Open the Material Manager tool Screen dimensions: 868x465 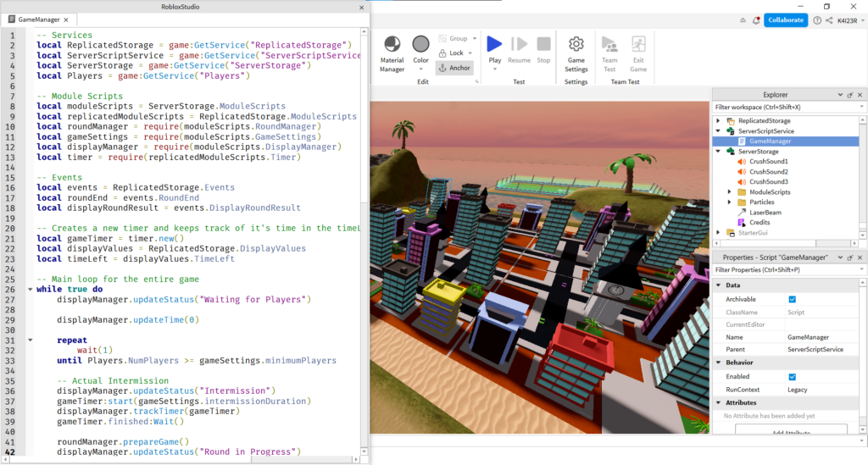[x=392, y=54]
